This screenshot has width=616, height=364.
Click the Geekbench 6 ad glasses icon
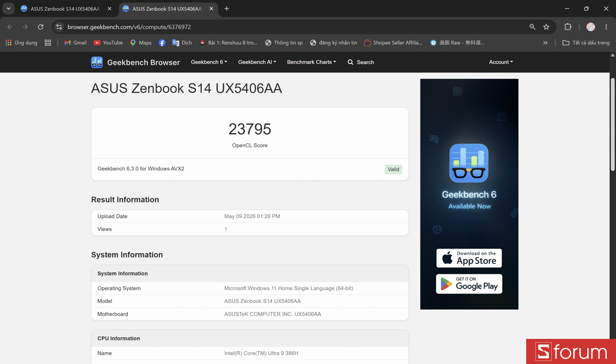(x=469, y=163)
